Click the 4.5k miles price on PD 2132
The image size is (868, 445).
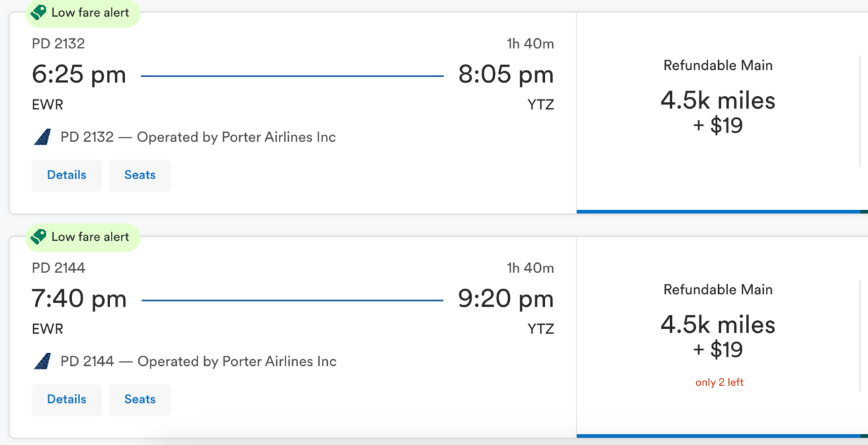pyautogui.click(x=718, y=101)
